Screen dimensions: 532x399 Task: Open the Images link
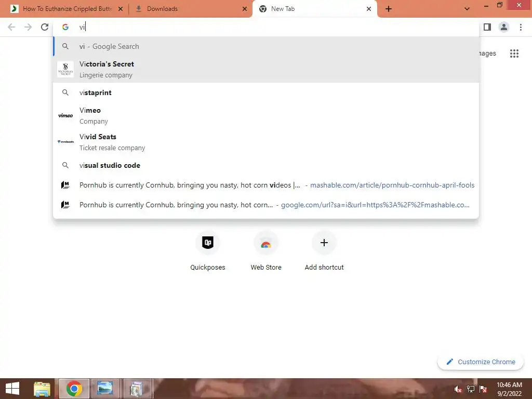click(x=487, y=54)
